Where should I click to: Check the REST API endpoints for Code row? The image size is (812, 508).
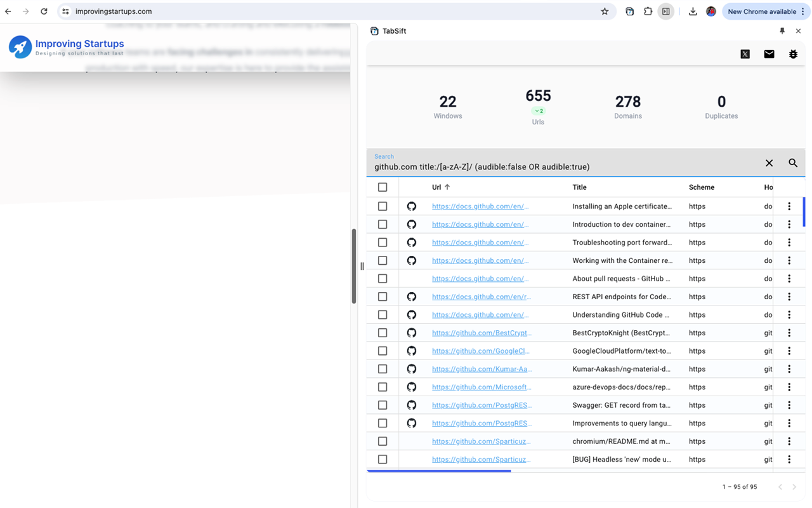click(x=383, y=297)
